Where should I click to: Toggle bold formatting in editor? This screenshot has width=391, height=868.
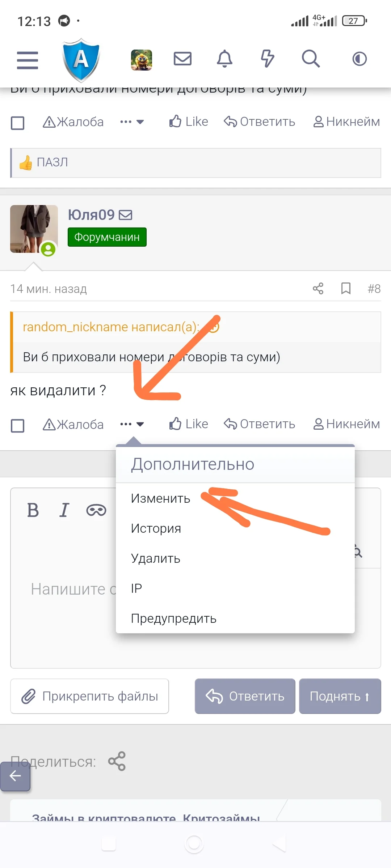33,510
